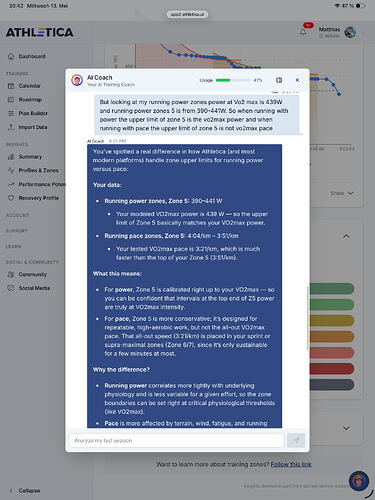Follow this link about training zones
This screenshot has width=375, height=500.
click(291, 464)
